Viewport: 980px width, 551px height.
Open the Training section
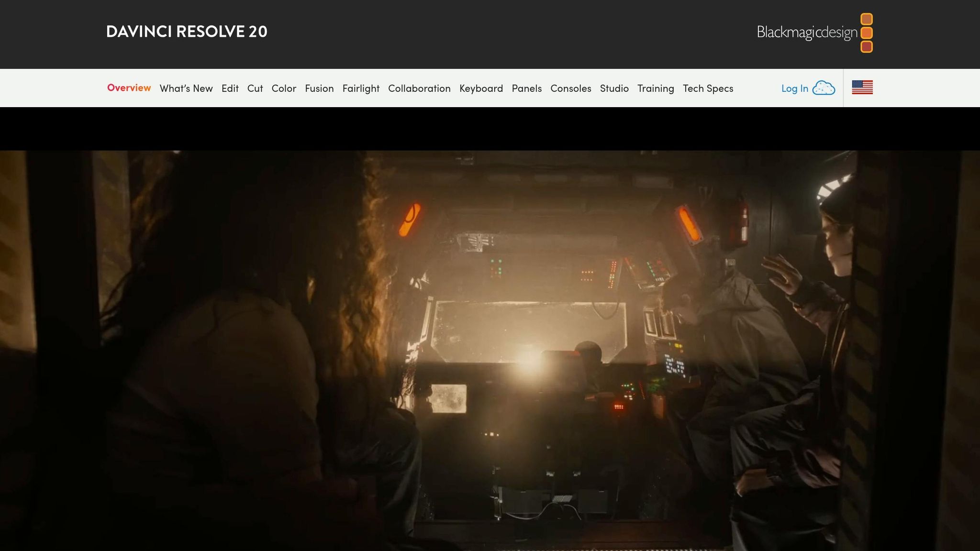tap(656, 88)
